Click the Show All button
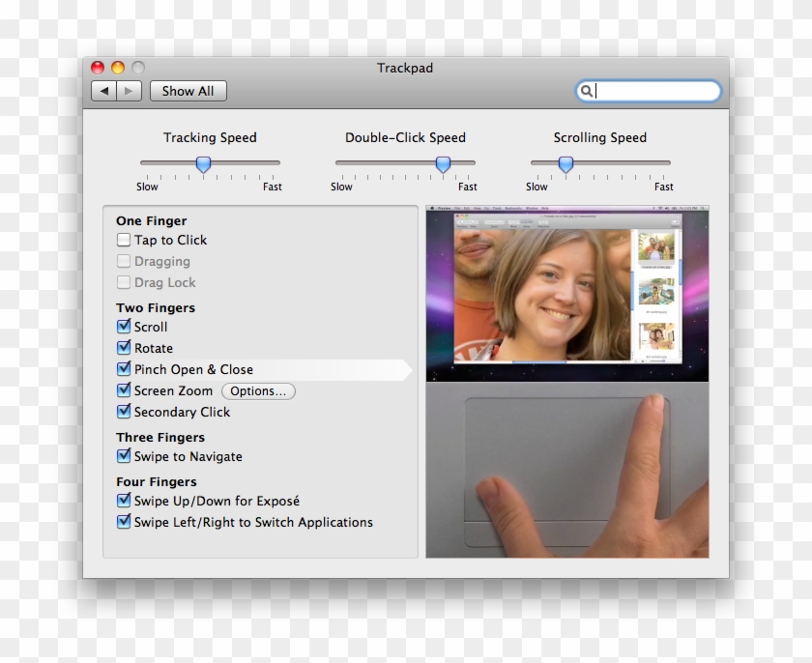The height and width of the screenshot is (663, 812). pos(188,90)
